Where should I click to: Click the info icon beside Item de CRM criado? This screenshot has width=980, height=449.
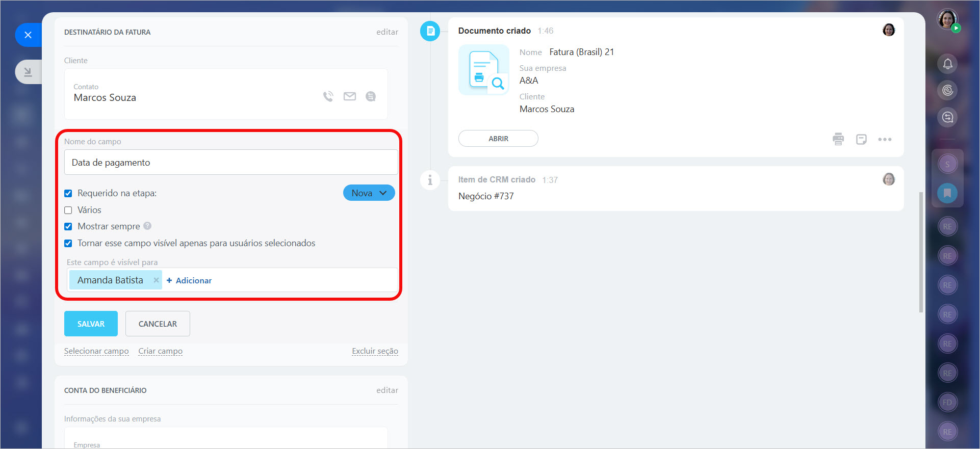click(x=430, y=180)
